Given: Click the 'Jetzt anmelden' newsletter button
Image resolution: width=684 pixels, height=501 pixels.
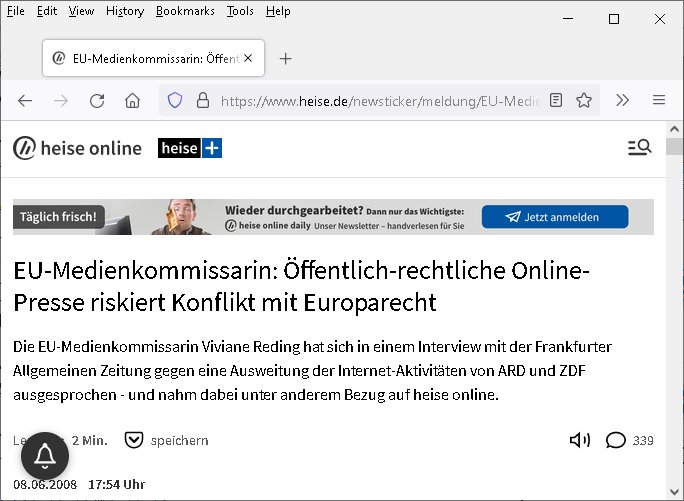Looking at the screenshot, I should pyautogui.click(x=554, y=217).
